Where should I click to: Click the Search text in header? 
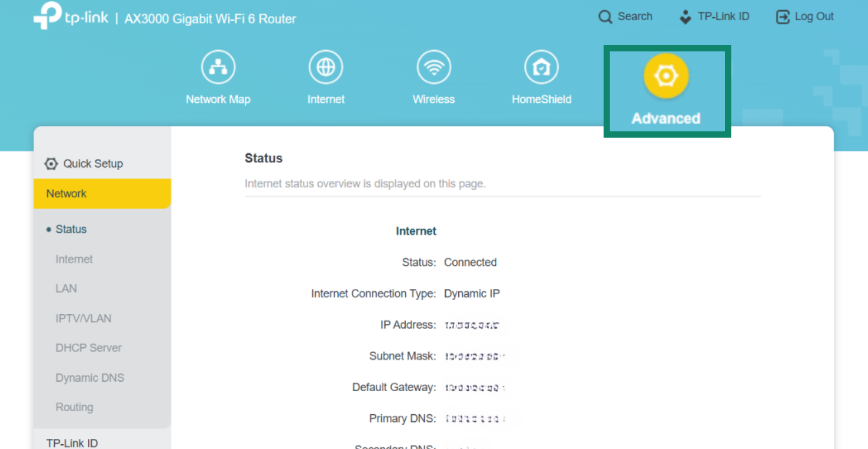[635, 17]
